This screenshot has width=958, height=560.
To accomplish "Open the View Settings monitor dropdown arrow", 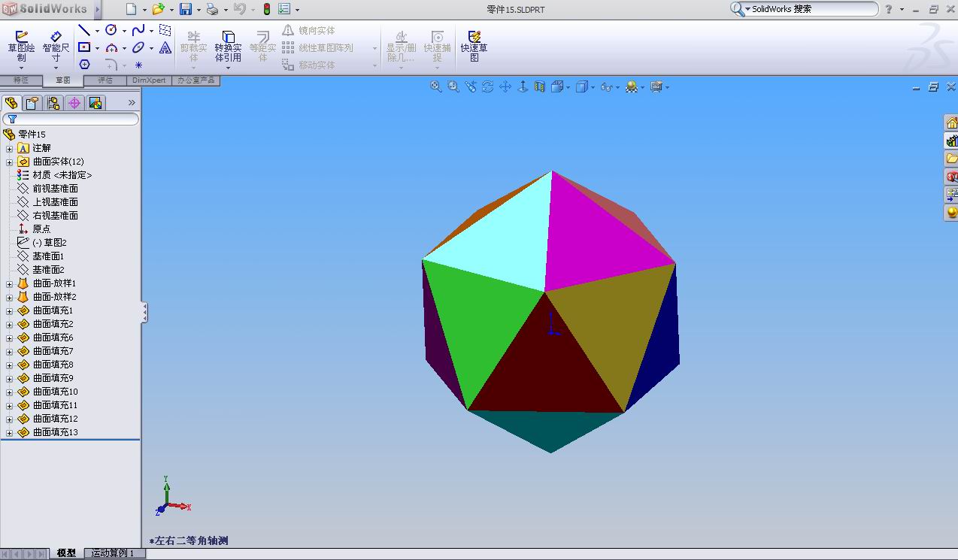I will click(x=667, y=87).
